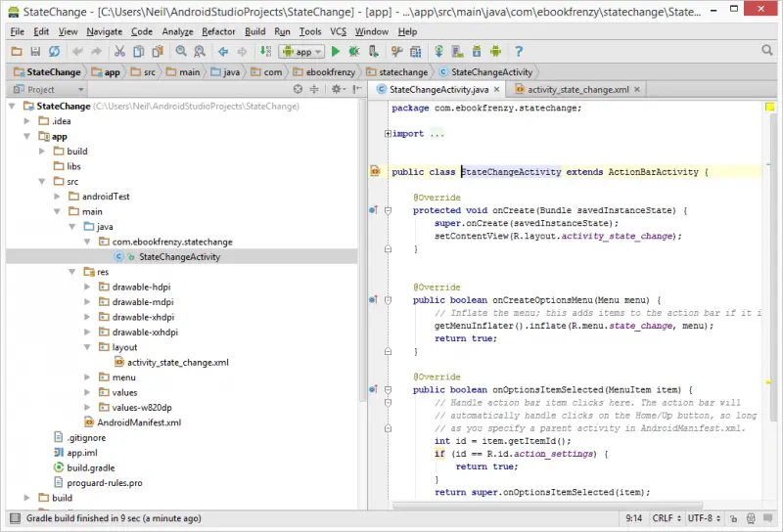The width and height of the screenshot is (783, 532).
Task: Click the Project panel settings gear icon
Action: (x=337, y=89)
